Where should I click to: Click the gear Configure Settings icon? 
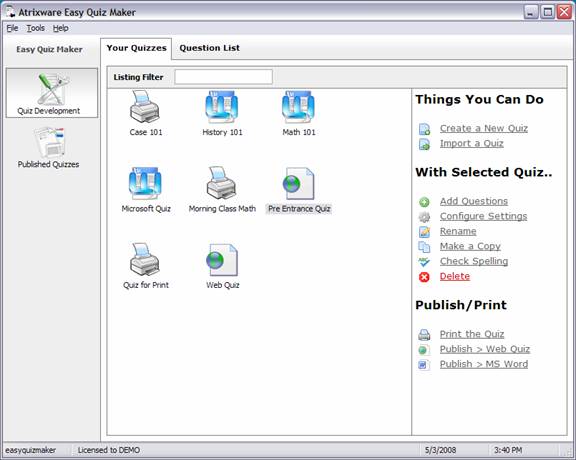[424, 217]
